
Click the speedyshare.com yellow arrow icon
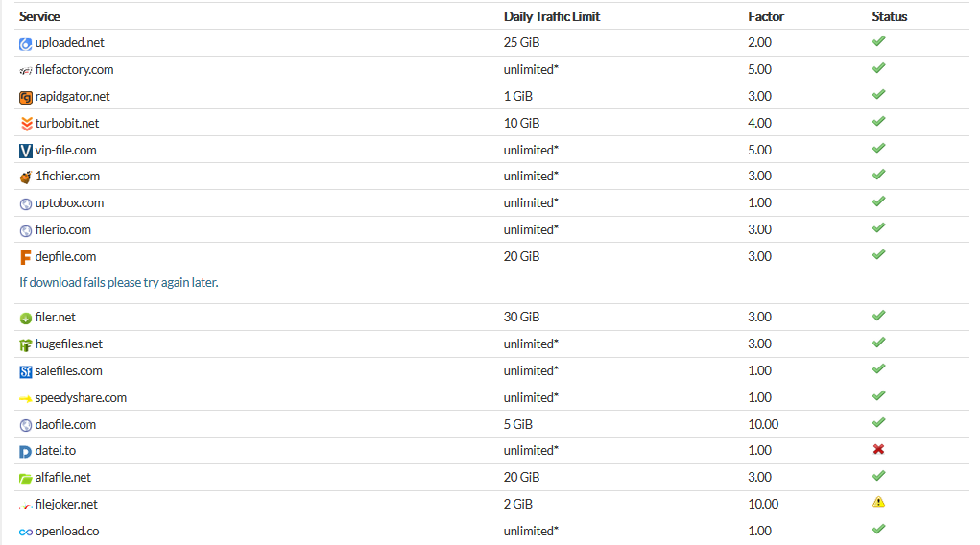tap(25, 399)
